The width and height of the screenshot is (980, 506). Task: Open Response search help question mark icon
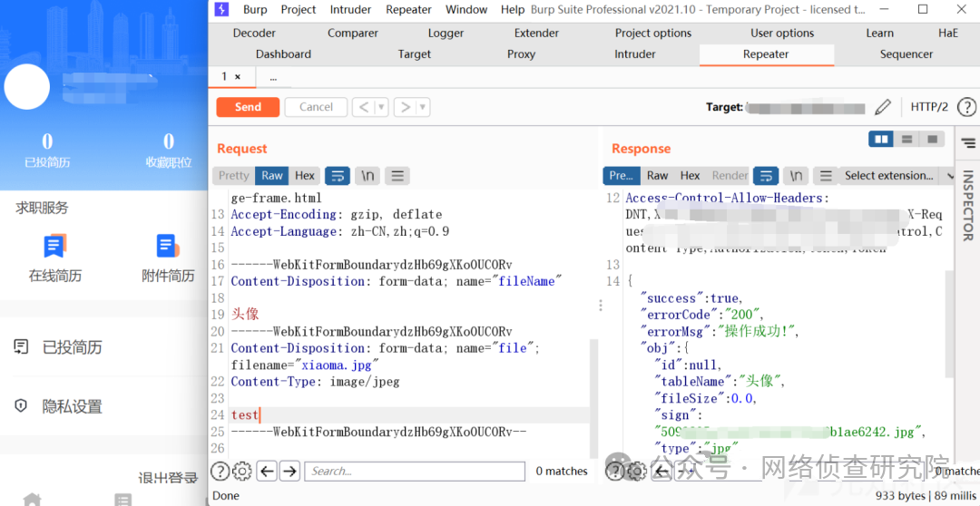coord(615,471)
